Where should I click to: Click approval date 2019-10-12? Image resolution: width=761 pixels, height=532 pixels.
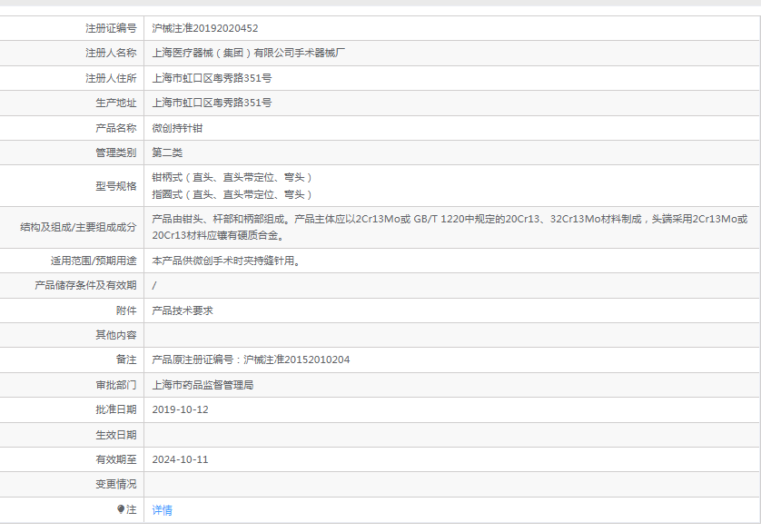180,409
